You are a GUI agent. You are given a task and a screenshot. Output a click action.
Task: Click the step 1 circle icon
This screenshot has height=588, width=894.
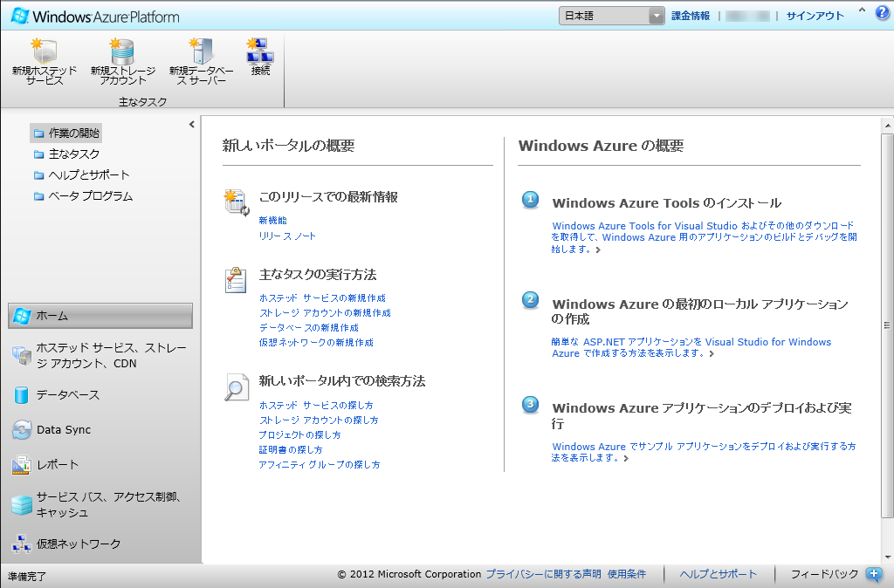530,200
